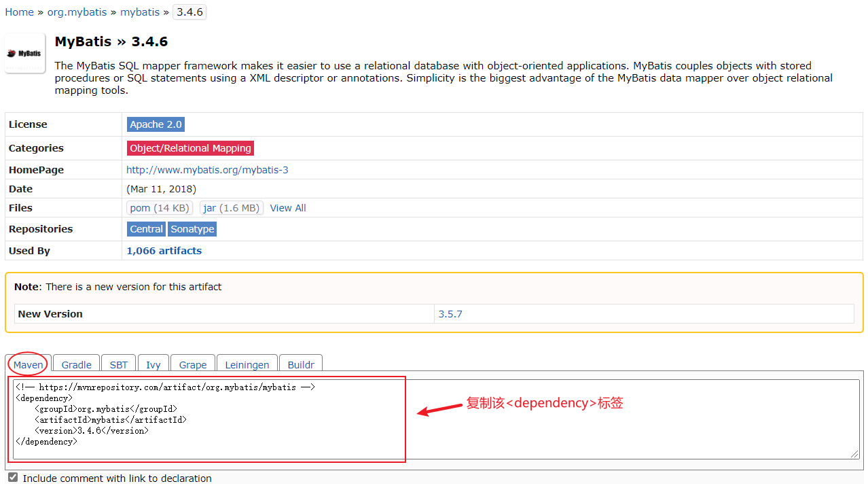The height and width of the screenshot is (488, 868).
Task: Open View All files link
Action: (288, 208)
